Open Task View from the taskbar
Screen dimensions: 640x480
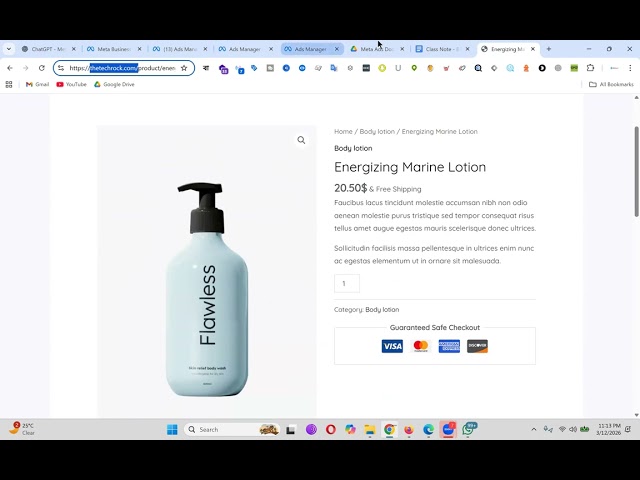point(291,429)
